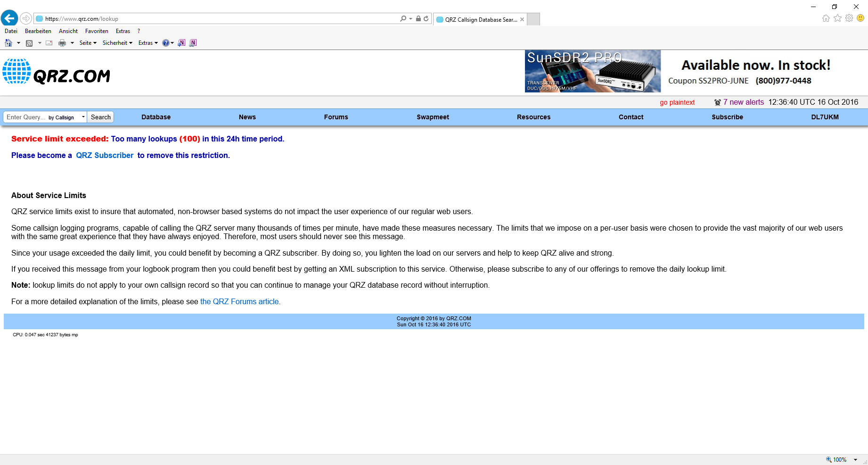The width and height of the screenshot is (868, 465).
Task: Open the Resources navigation menu
Action: [533, 117]
